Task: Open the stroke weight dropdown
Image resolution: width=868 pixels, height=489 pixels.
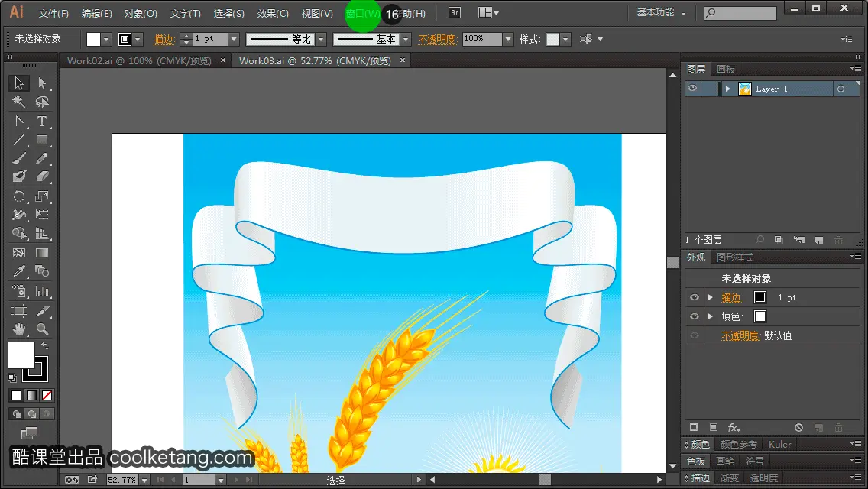Action: 234,39
